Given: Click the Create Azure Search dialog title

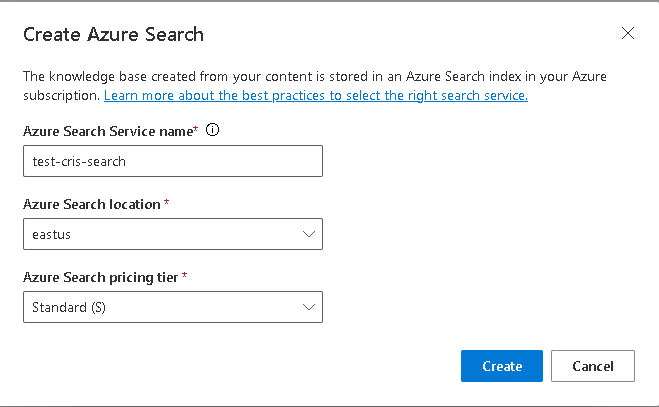Looking at the screenshot, I should (113, 35).
